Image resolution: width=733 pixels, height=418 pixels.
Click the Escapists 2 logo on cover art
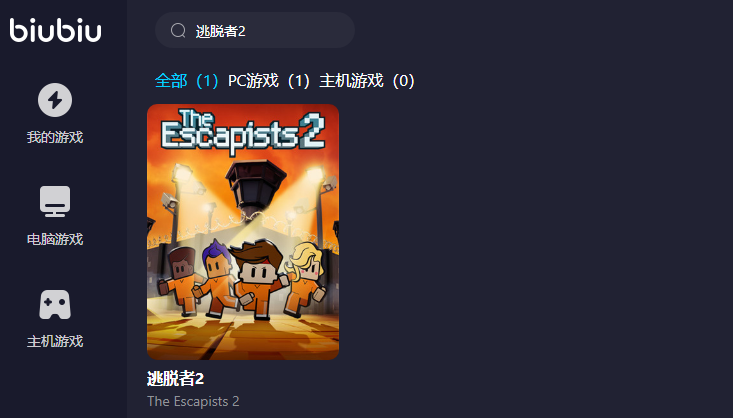[243, 132]
